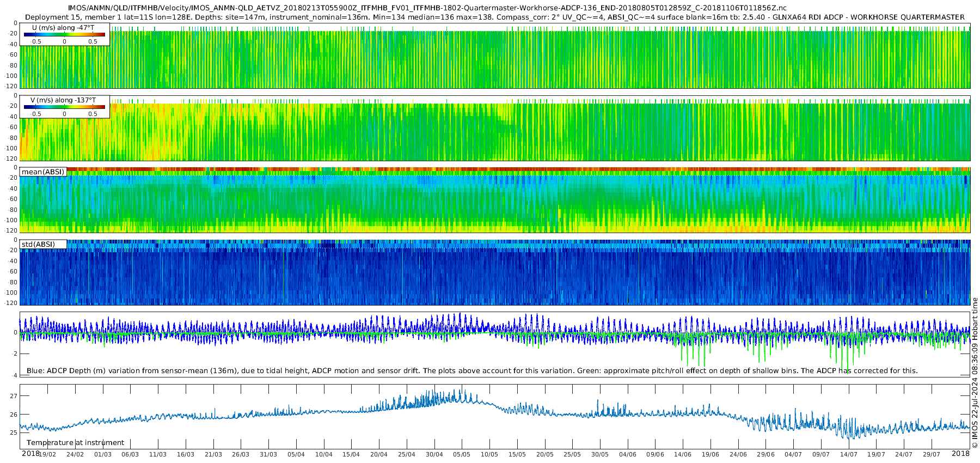Click the 24/02 date tick on the time axis

(75, 454)
